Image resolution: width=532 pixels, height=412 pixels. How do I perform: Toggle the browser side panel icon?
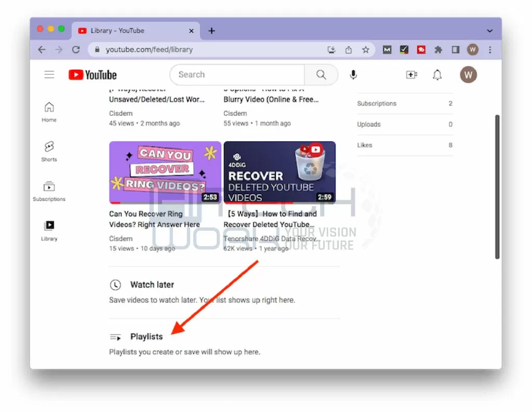455,50
